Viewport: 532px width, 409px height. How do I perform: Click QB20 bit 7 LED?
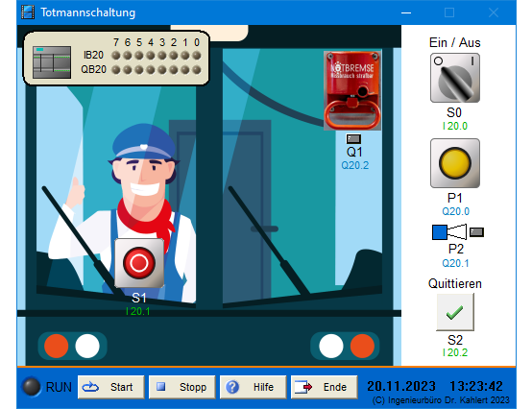point(116,70)
